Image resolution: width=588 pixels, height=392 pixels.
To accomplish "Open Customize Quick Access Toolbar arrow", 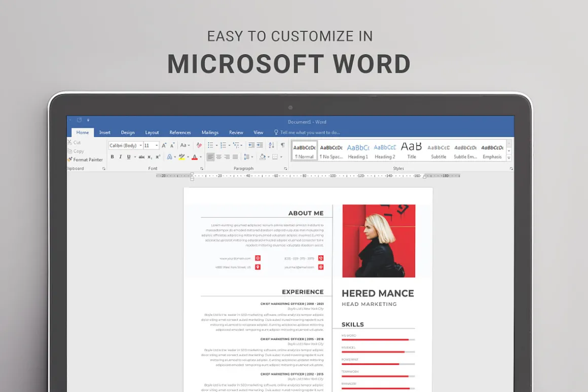I will tap(88, 121).
